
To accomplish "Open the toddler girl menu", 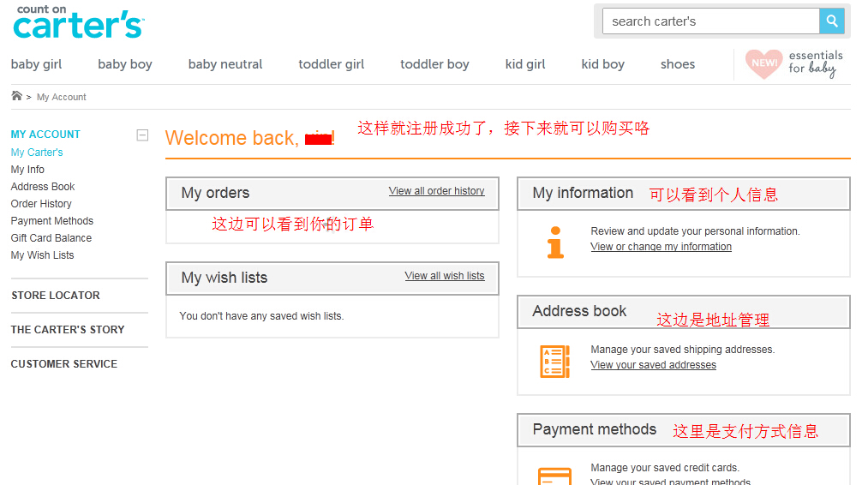I will [332, 64].
